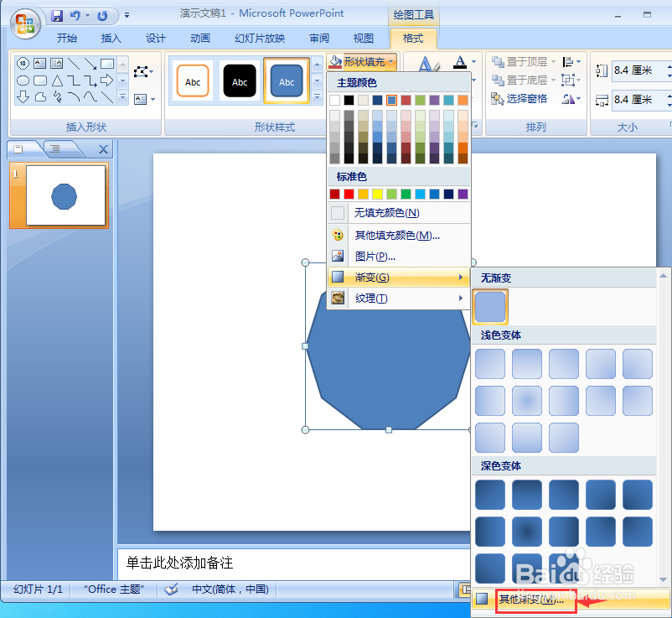Click the Office button logo

click(25, 23)
